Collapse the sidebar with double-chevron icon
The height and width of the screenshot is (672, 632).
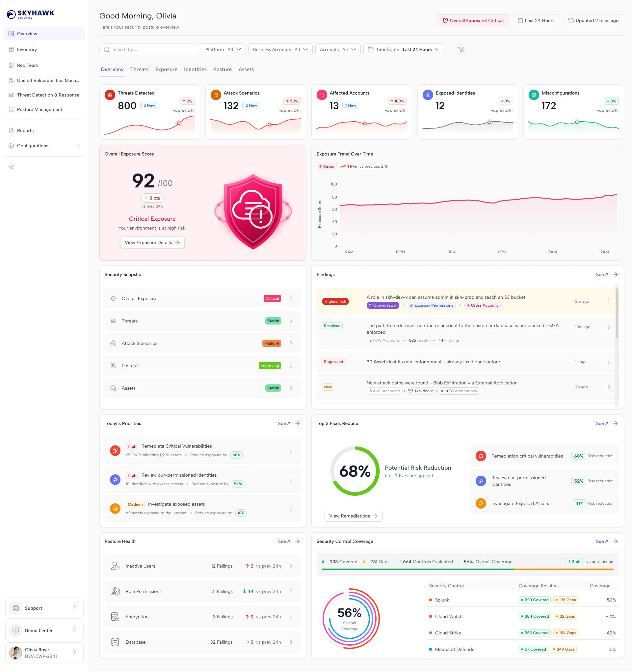click(11, 167)
